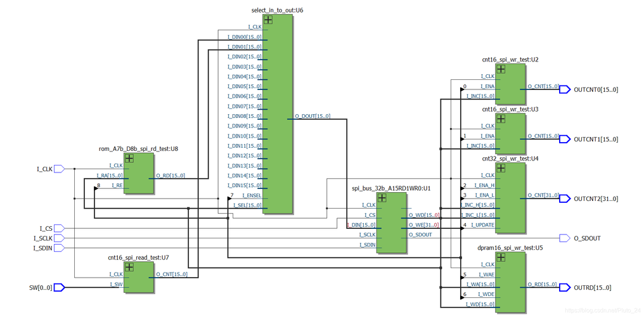Expand the spi_bus_32b_A15RD1WR0:U1 block plus icon

(382, 198)
